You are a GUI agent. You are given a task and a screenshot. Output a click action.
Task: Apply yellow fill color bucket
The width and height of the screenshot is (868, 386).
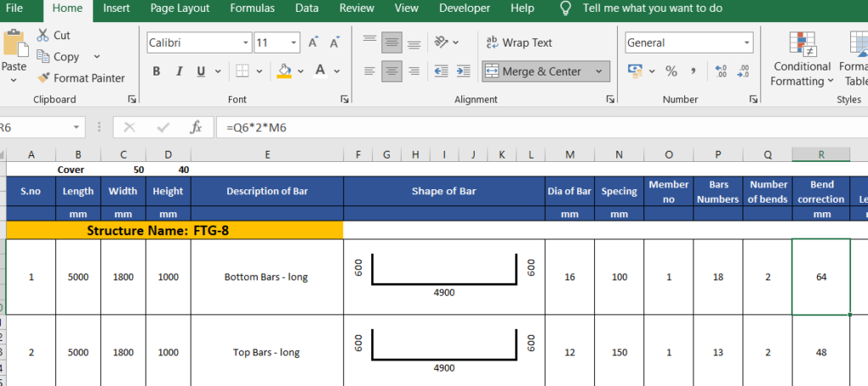coord(285,71)
